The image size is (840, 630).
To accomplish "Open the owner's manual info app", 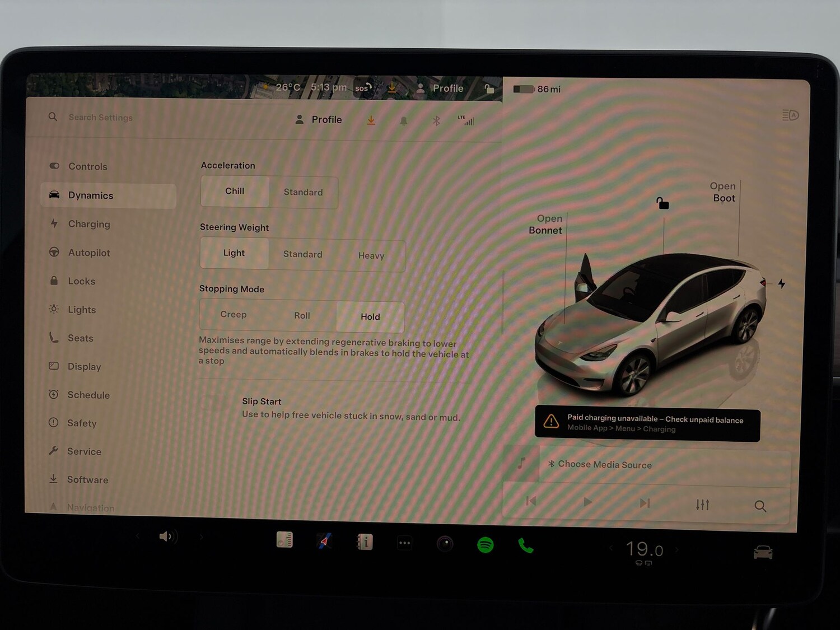I will click(x=365, y=542).
